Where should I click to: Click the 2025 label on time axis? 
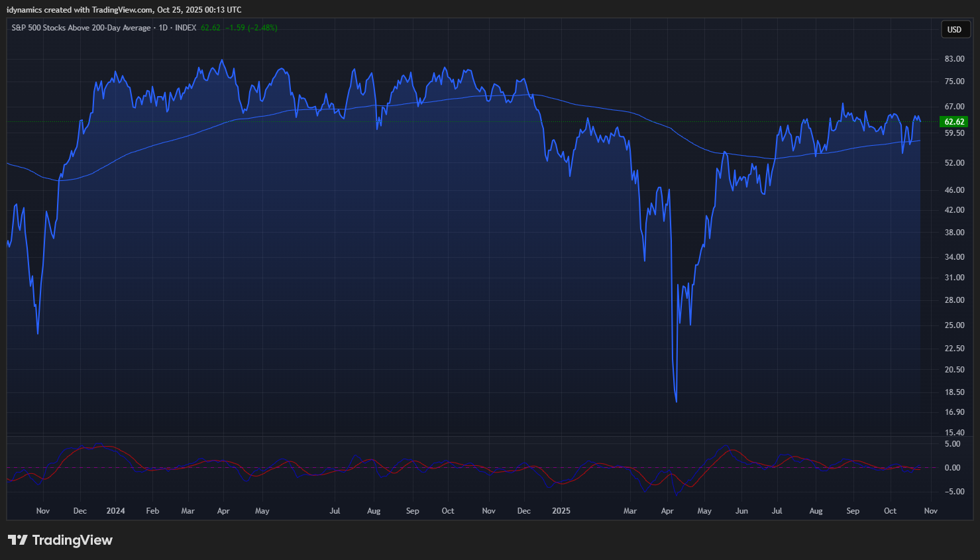(561, 511)
